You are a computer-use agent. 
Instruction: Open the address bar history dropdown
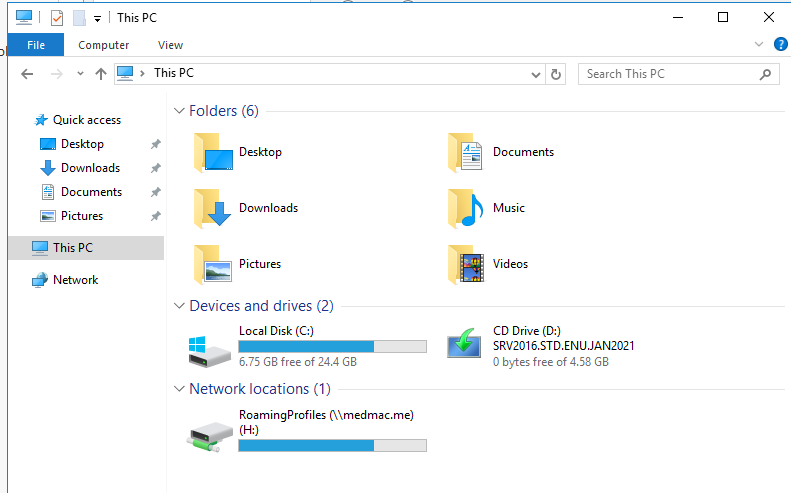click(536, 75)
